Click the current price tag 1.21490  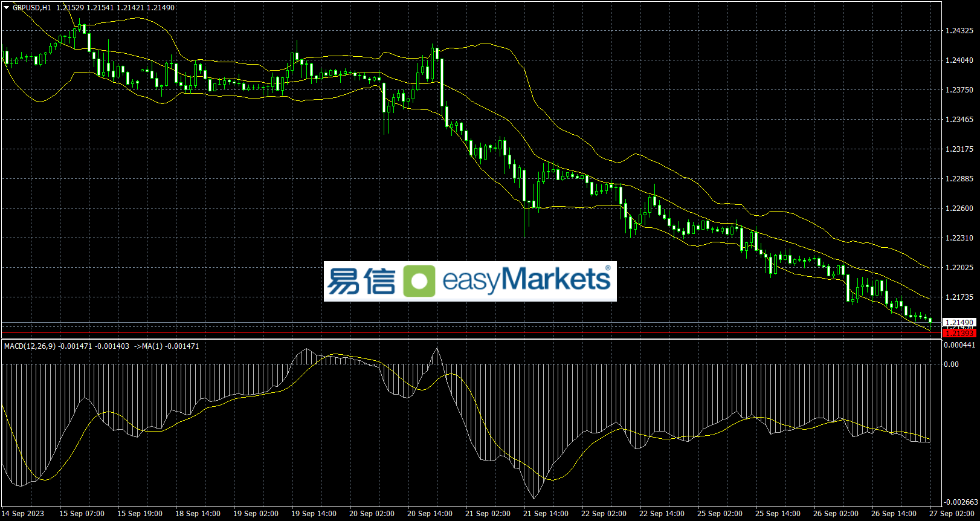(x=959, y=323)
